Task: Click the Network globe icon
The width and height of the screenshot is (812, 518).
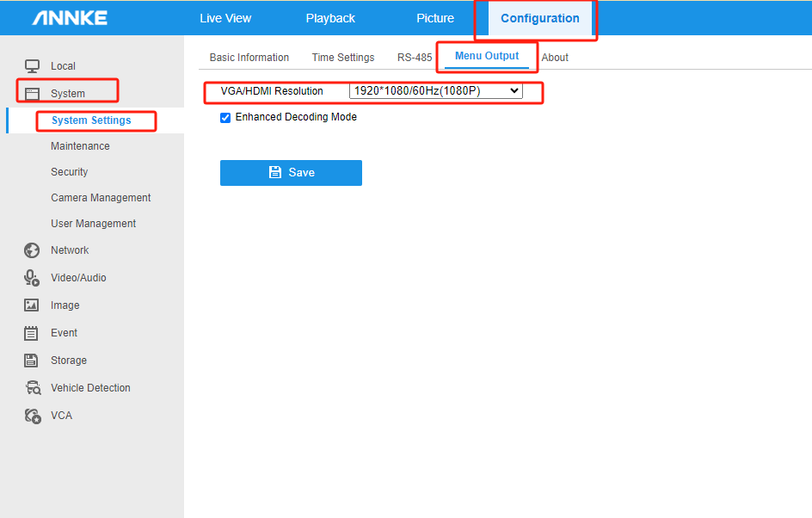Action: (32, 250)
